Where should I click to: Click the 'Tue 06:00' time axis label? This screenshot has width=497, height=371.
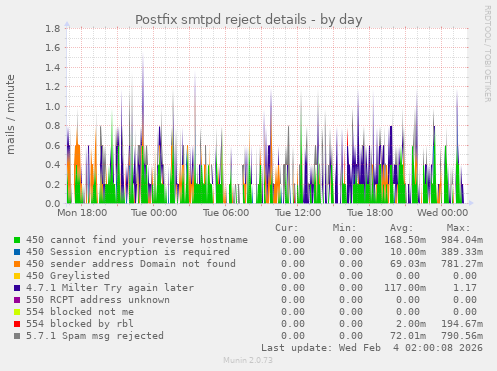click(226, 213)
